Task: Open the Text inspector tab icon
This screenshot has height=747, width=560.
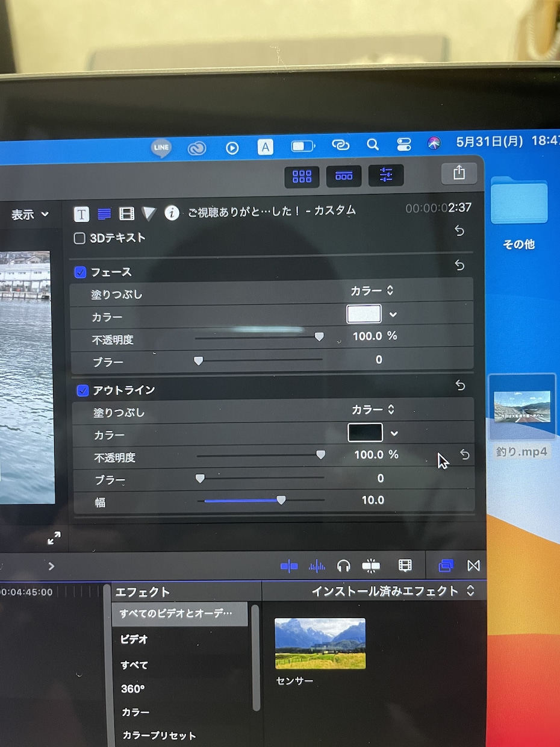Action: pos(82,214)
